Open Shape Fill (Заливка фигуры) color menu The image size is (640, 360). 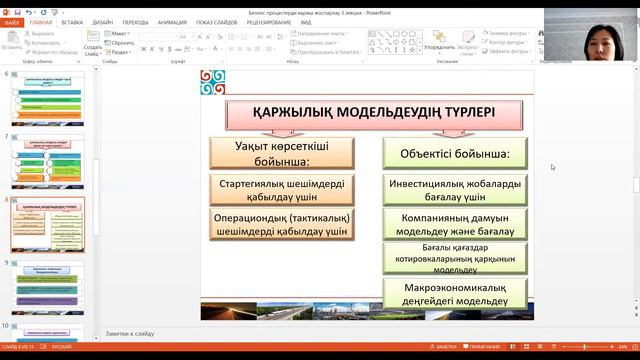(506, 33)
